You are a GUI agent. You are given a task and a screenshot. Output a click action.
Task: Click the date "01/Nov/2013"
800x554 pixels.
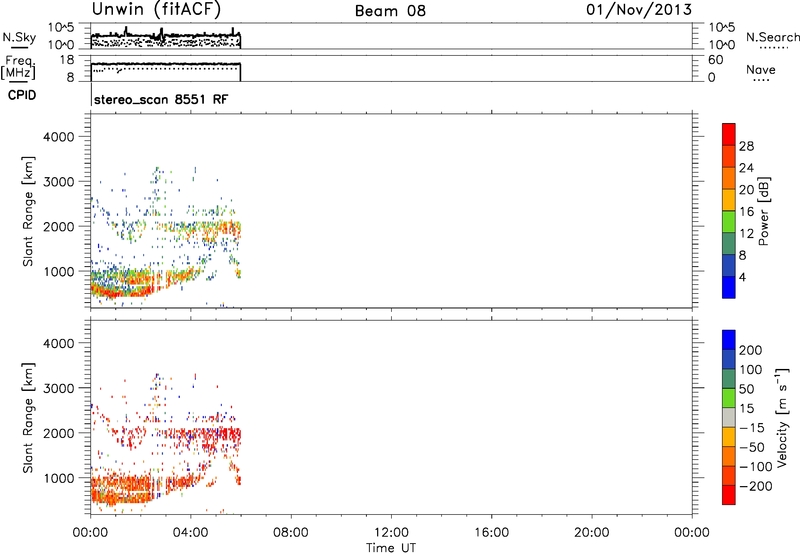click(639, 10)
